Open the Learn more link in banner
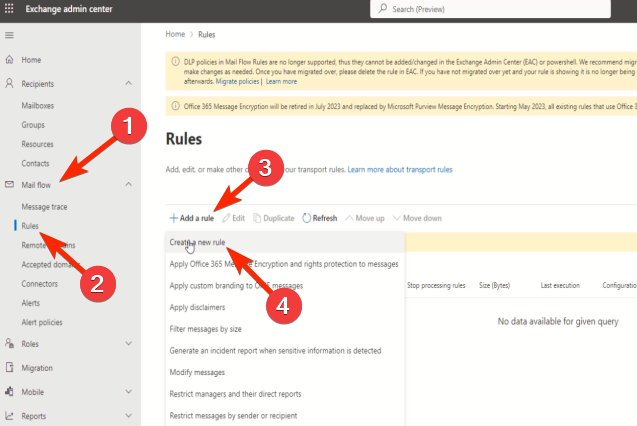Image resolution: width=637 pixels, height=426 pixels. click(x=281, y=81)
